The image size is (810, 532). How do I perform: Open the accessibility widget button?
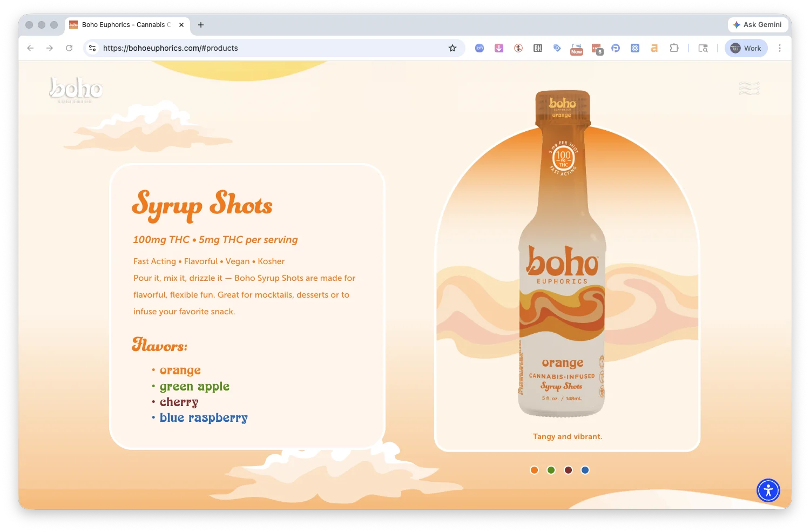pyautogui.click(x=768, y=490)
